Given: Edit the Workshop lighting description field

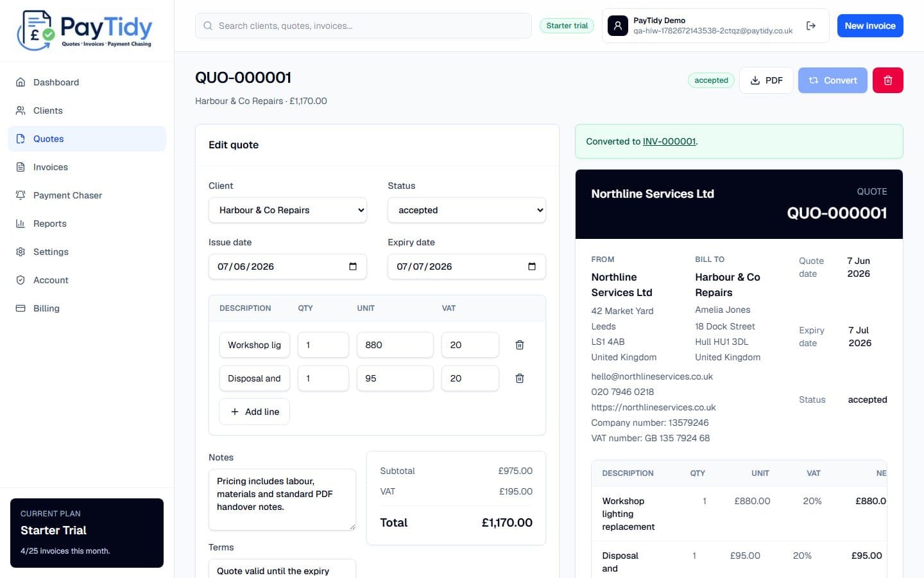Looking at the screenshot, I should pyautogui.click(x=254, y=345).
